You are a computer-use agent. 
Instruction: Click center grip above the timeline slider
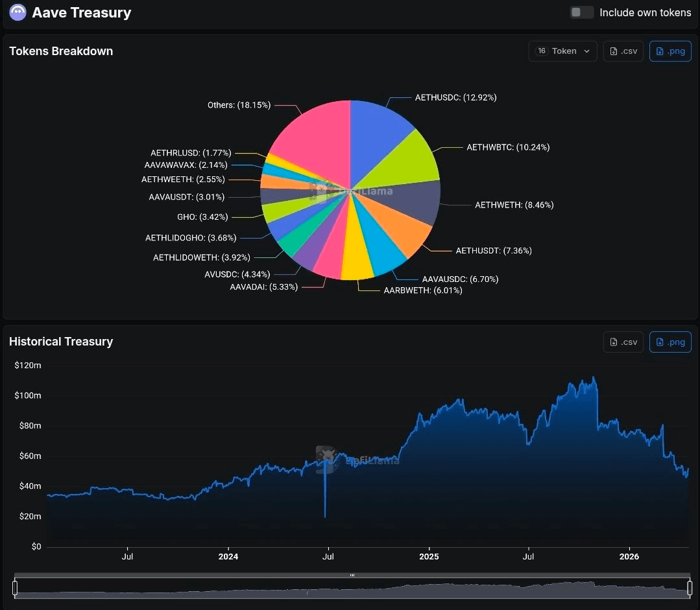352,575
